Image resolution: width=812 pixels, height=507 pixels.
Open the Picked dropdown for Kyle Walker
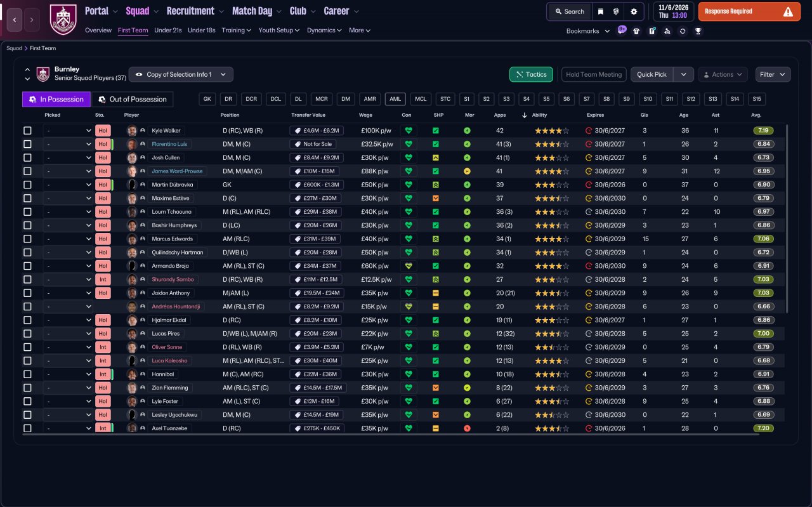[68, 131]
